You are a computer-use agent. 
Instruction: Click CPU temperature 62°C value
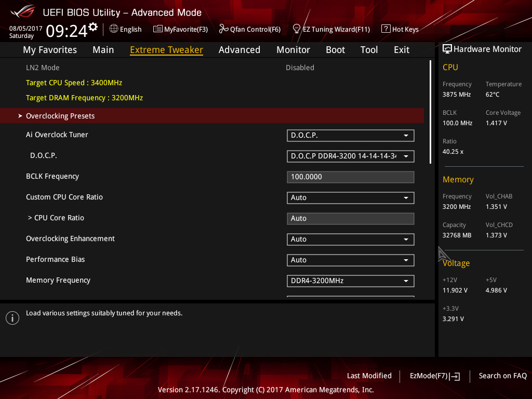(x=493, y=95)
